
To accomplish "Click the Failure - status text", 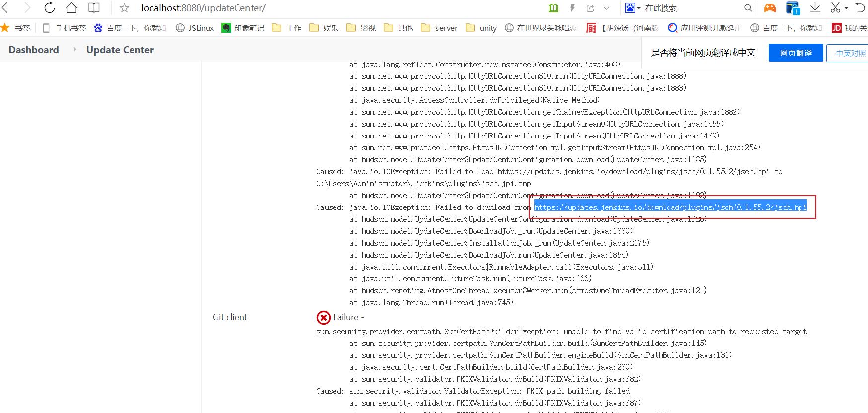I will [x=349, y=317].
